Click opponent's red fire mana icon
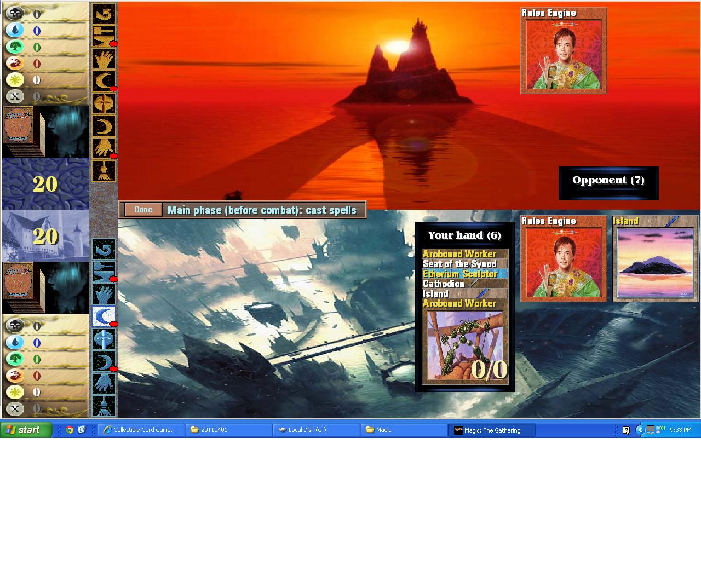 [15, 63]
